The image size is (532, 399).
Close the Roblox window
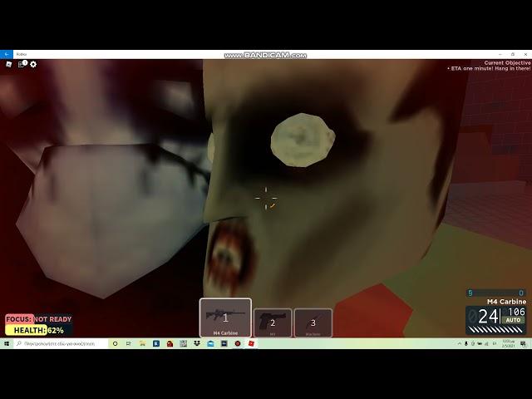coord(525,54)
